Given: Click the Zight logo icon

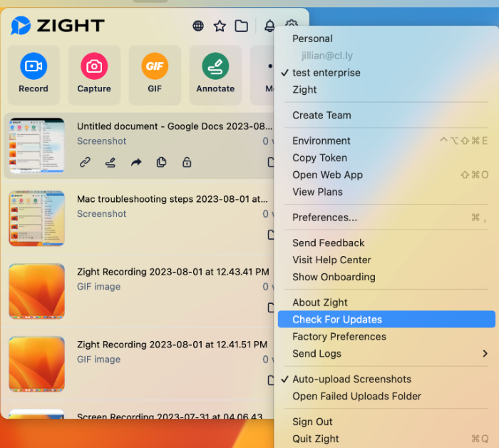Looking at the screenshot, I should point(21,26).
